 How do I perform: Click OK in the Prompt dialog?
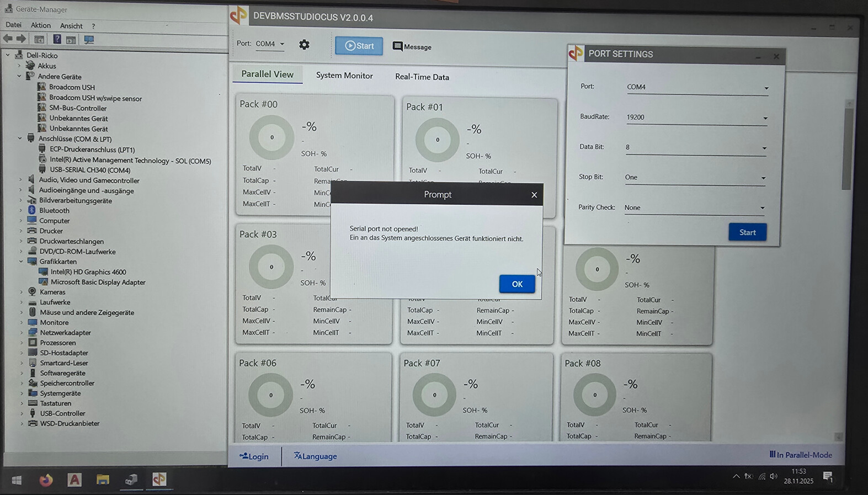coord(516,284)
